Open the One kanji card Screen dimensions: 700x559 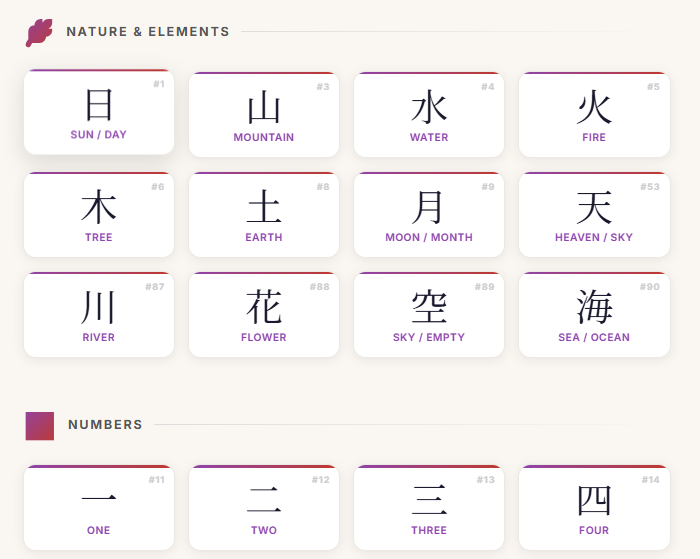99,507
